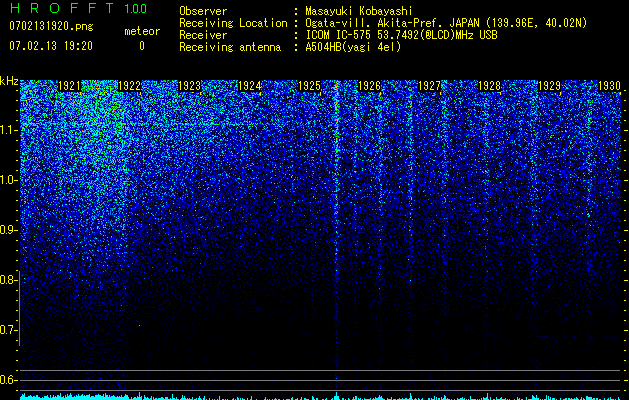Click the 1930 time marker
This screenshot has height=400, width=629.
click(x=609, y=86)
